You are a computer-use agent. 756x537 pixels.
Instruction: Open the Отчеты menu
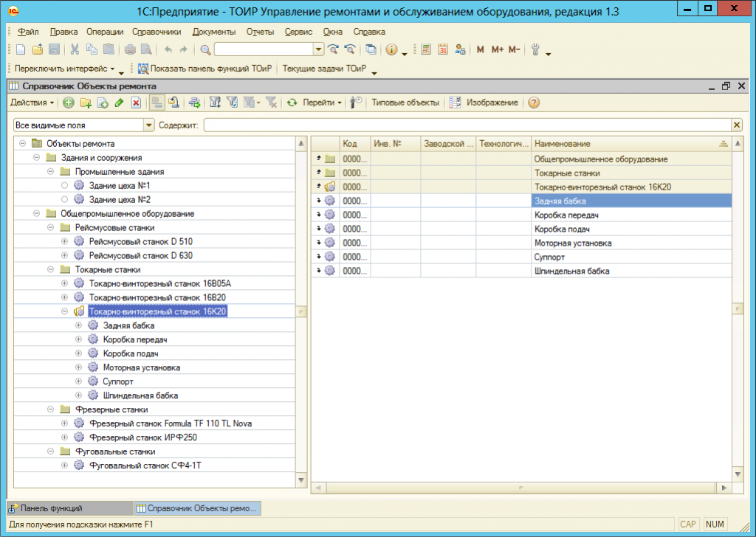[260, 32]
